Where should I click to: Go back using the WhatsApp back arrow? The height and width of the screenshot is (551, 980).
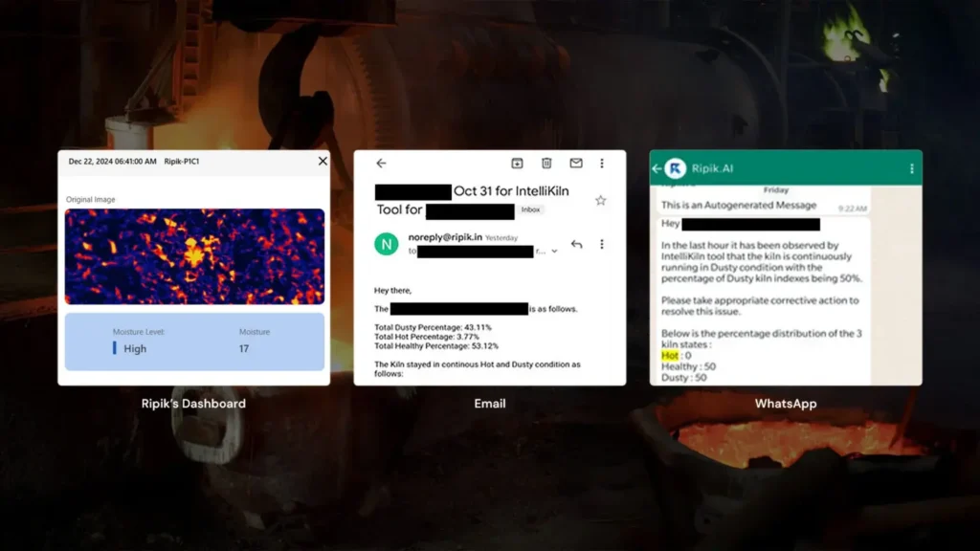point(657,168)
